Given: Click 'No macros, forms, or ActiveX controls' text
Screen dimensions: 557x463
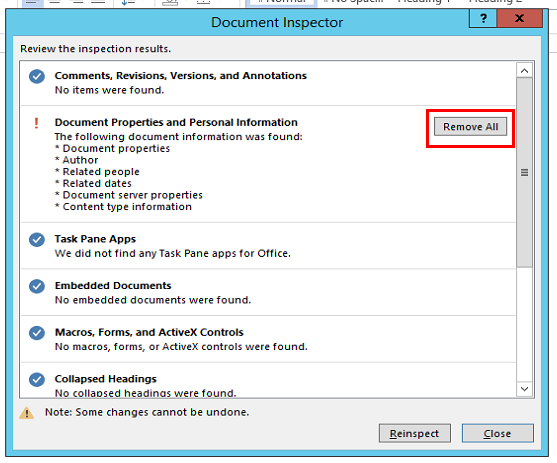Looking at the screenshot, I should (181, 347).
